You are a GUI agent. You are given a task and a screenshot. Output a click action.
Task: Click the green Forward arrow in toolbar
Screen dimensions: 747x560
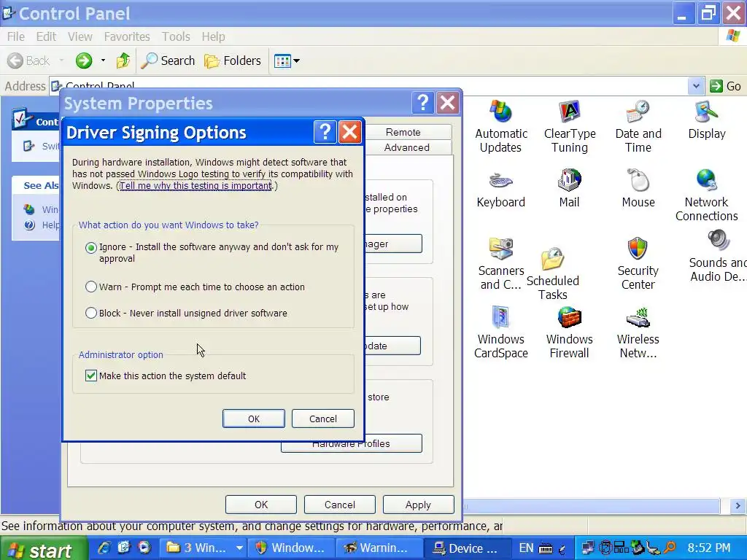[84, 61]
